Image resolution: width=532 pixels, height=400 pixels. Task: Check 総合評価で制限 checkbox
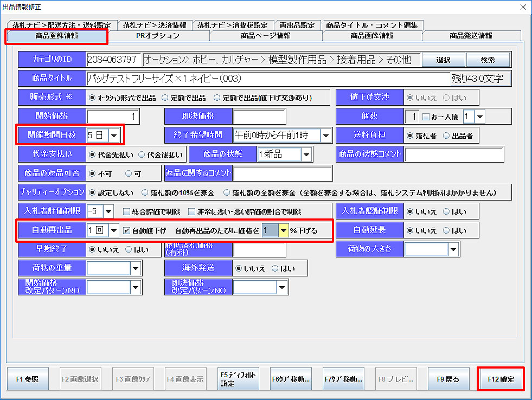point(126,211)
